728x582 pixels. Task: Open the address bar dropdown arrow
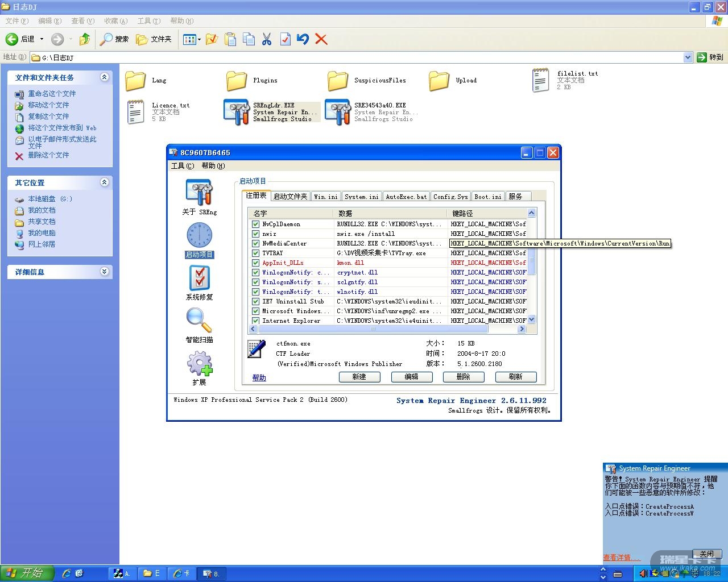coord(688,57)
